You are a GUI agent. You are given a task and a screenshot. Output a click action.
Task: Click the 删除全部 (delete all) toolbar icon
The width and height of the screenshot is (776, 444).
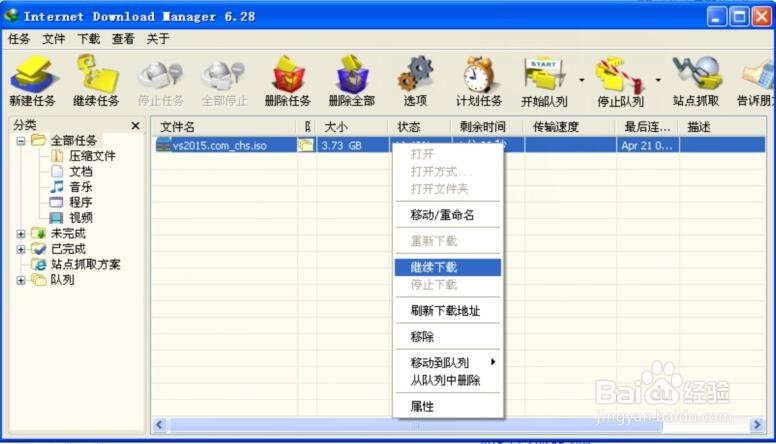coord(352,80)
